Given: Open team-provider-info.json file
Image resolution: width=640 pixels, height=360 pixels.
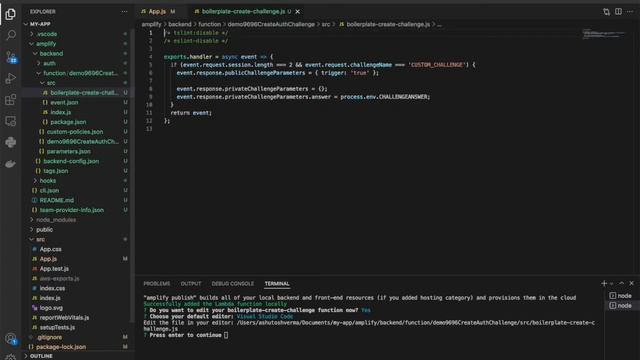Looking at the screenshot, I should pyautogui.click(x=72, y=210).
